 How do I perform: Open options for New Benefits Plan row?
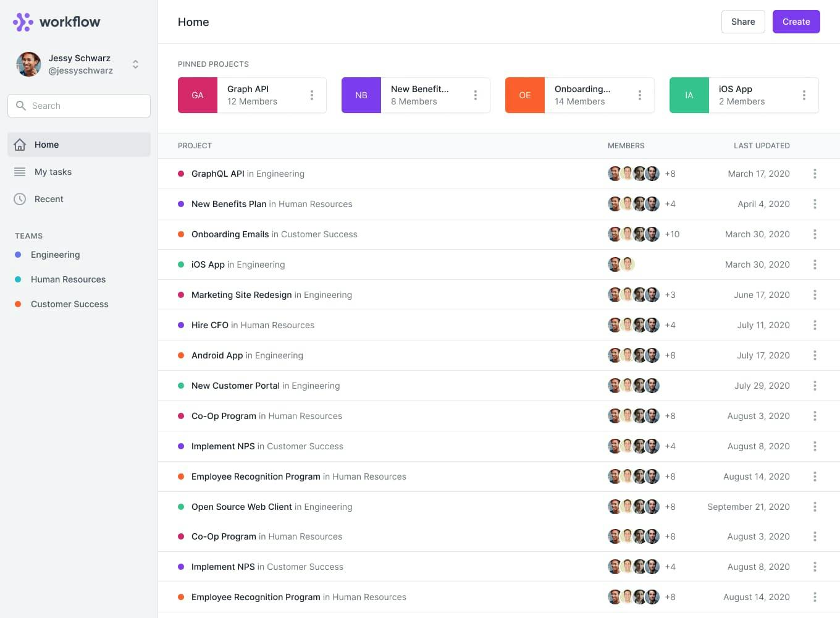click(815, 204)
